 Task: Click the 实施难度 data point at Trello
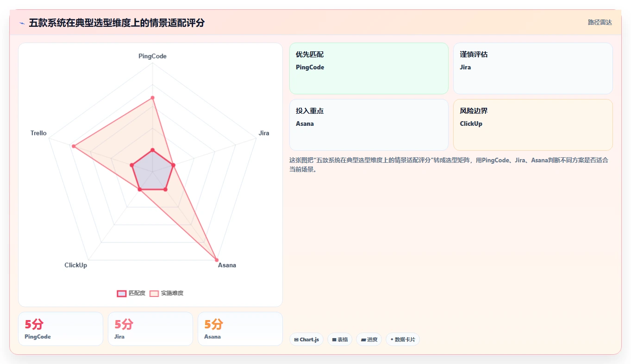click(74, 146)
